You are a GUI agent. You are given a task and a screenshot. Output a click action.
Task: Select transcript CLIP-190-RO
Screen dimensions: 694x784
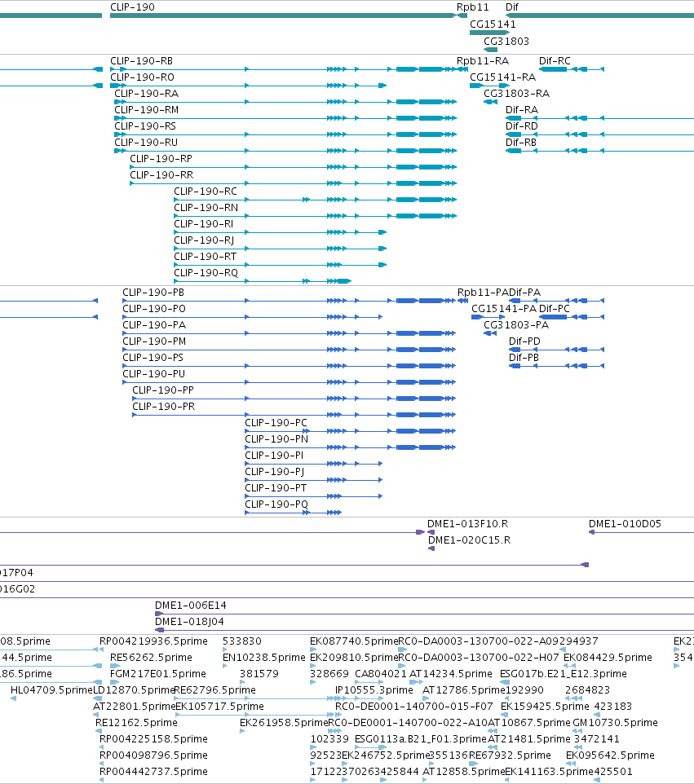(x=142, y=77)
